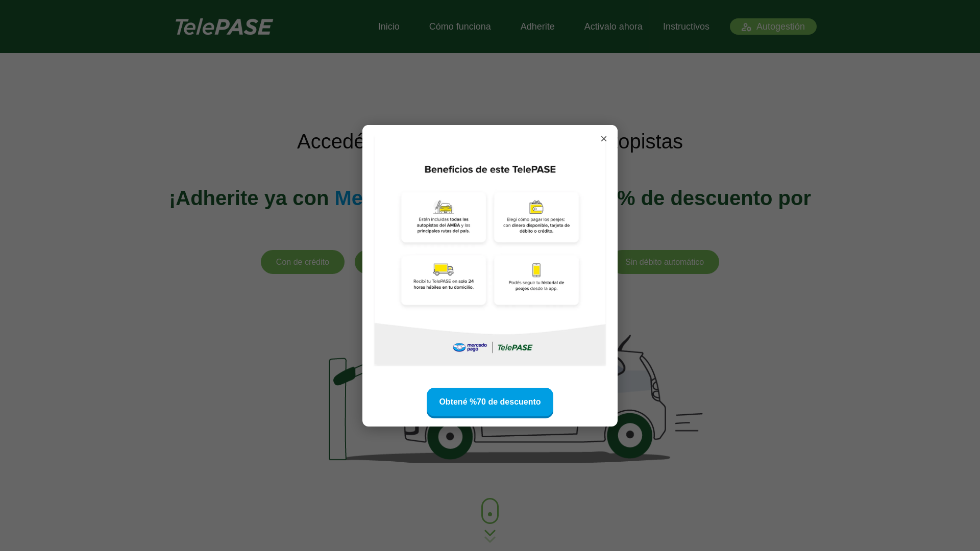Viewport: 980px width, 551px height.
Task: Open the Instructivos menu item
Action: click(x=686, y=27)
